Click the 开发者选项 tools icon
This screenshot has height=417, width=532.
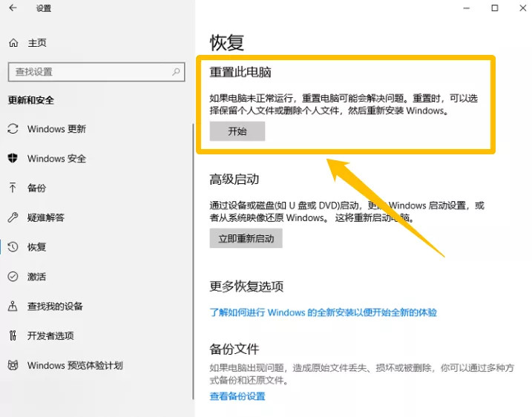(13, 335)
